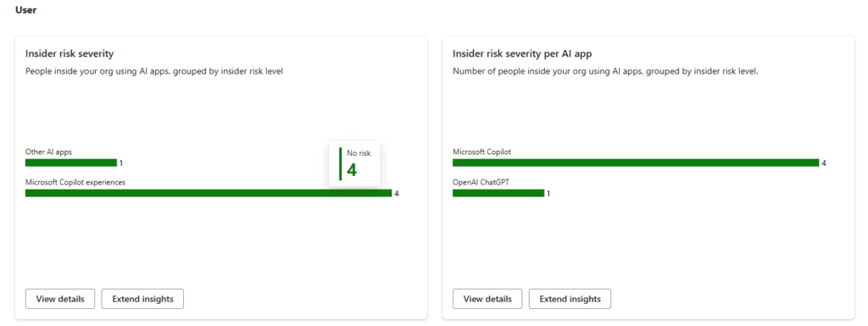
Task: Click the description text under Insider risk severity
Action: 154,71
